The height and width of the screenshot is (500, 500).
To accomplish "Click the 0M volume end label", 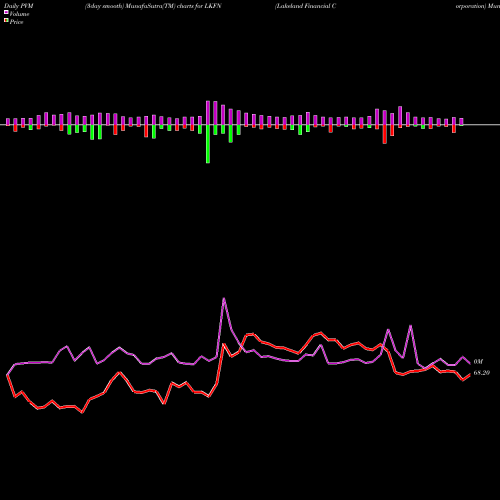I will [478, 362].
